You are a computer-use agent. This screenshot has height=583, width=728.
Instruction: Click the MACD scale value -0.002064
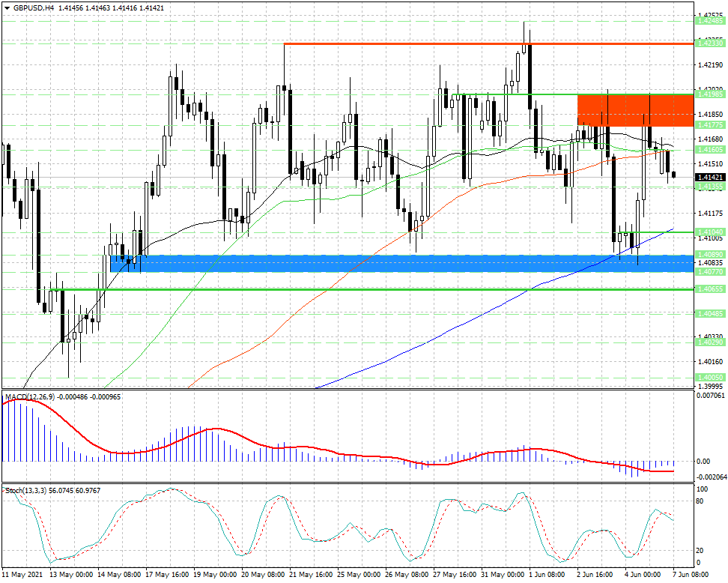pos(711,477)
